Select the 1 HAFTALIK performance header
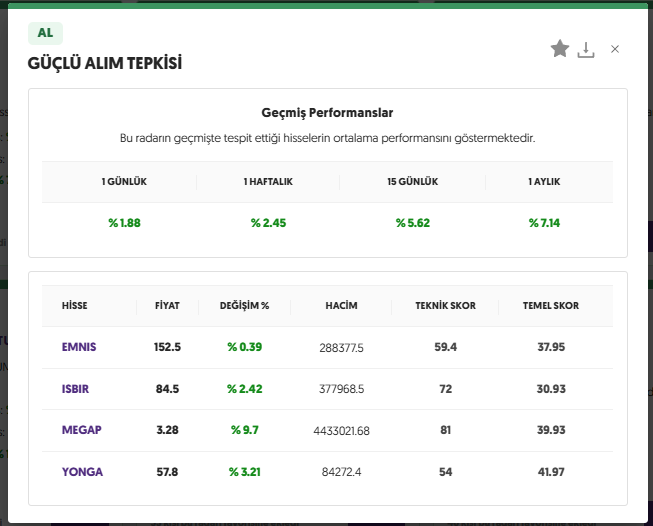Screen dimensions: 653x526 tap(268, 182)
